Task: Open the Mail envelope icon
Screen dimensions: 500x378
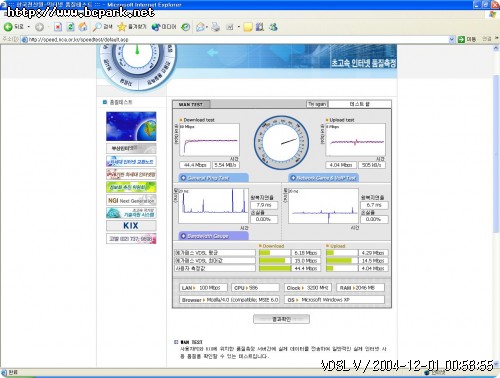Action: (x=200, y=27)
